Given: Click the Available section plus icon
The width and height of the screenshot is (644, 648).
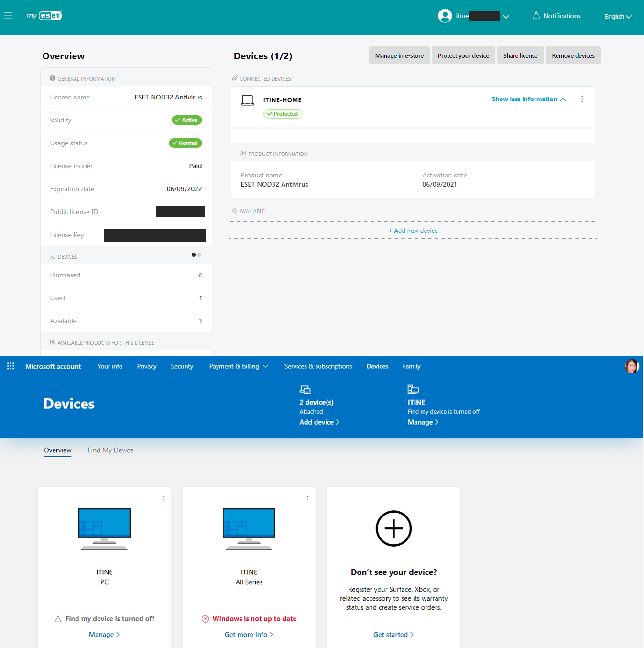Looking at the screenshot, I should 235,210.
